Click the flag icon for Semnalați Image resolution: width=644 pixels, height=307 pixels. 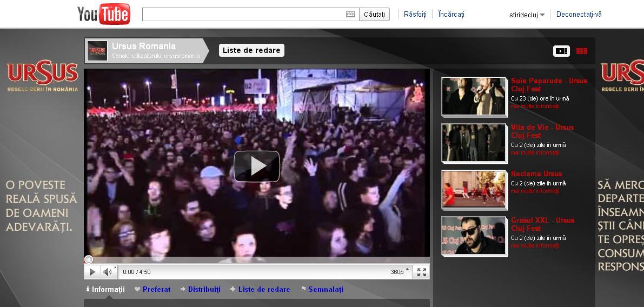point(303,289)
